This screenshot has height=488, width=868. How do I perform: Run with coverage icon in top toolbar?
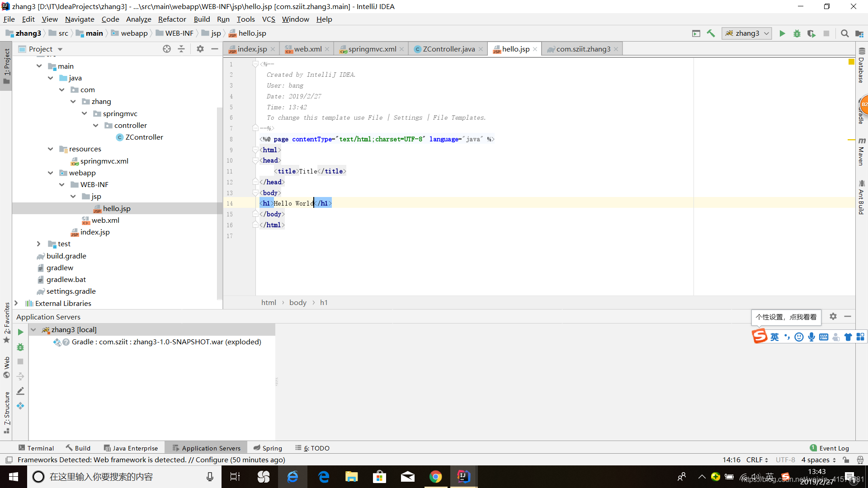point(811,33)
